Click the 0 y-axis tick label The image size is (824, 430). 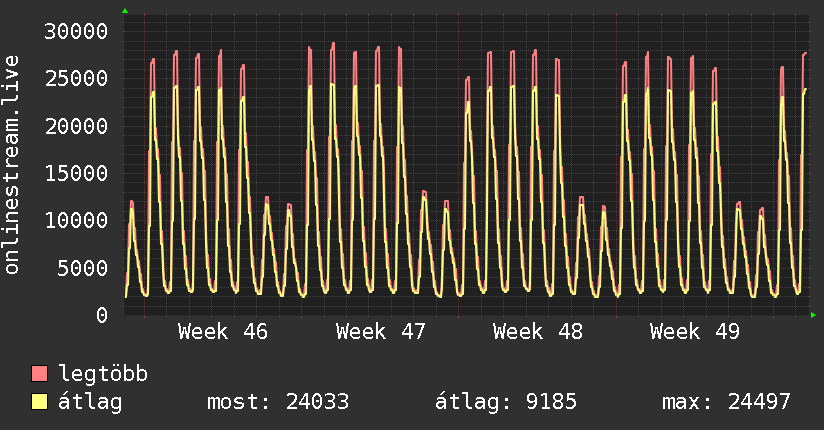click(x=102, y=315)
